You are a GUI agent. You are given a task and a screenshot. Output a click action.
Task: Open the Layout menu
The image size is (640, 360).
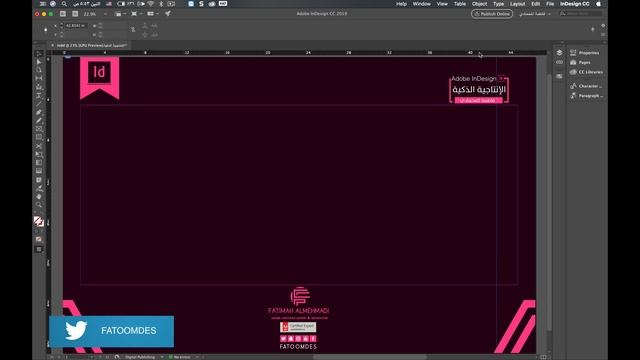517,4
